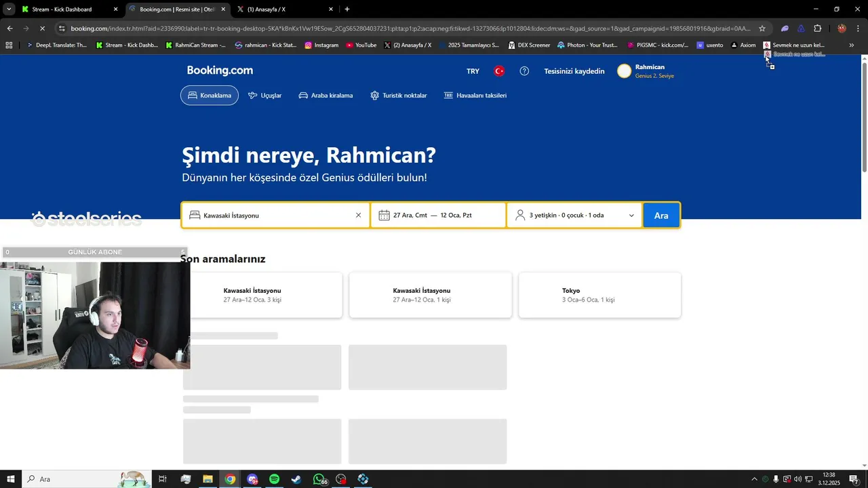Open Spotify from the taskbar
Viewport: 868px width, 488px height.
pyautogui.click(x=274, y=479)
